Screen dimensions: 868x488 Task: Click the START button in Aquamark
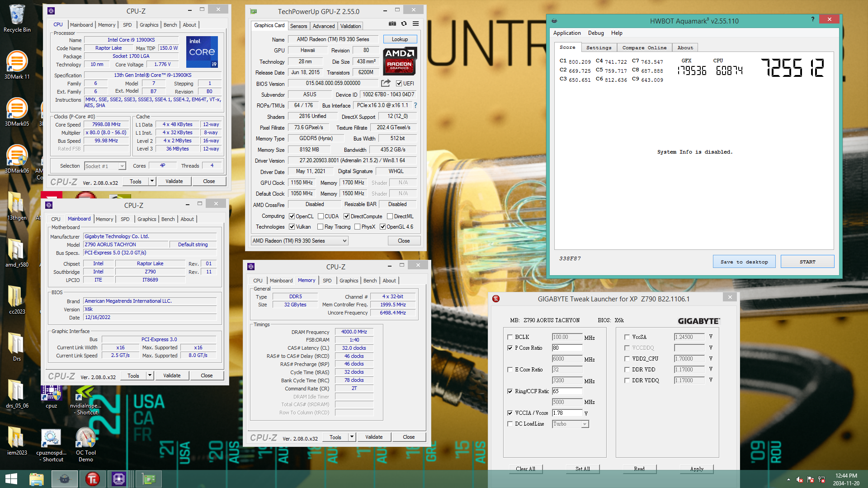pos(807,262)
